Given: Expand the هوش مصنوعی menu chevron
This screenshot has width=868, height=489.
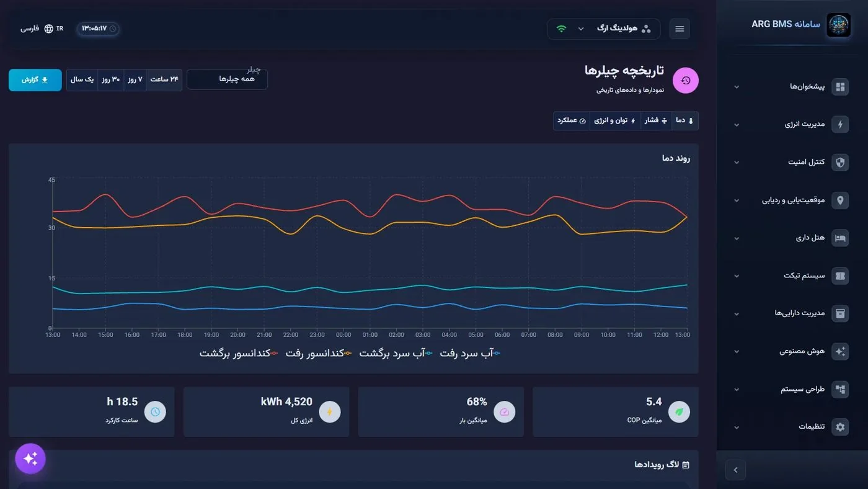Looking at the screenshot, I should click(x=737, y=351).
